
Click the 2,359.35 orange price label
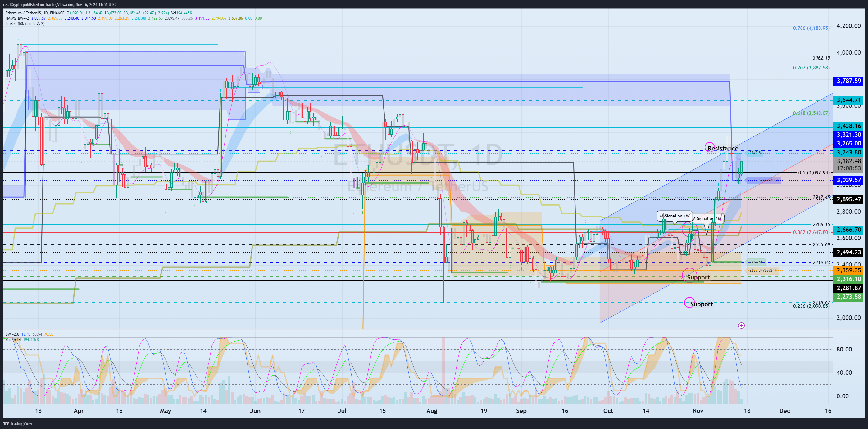849,270
